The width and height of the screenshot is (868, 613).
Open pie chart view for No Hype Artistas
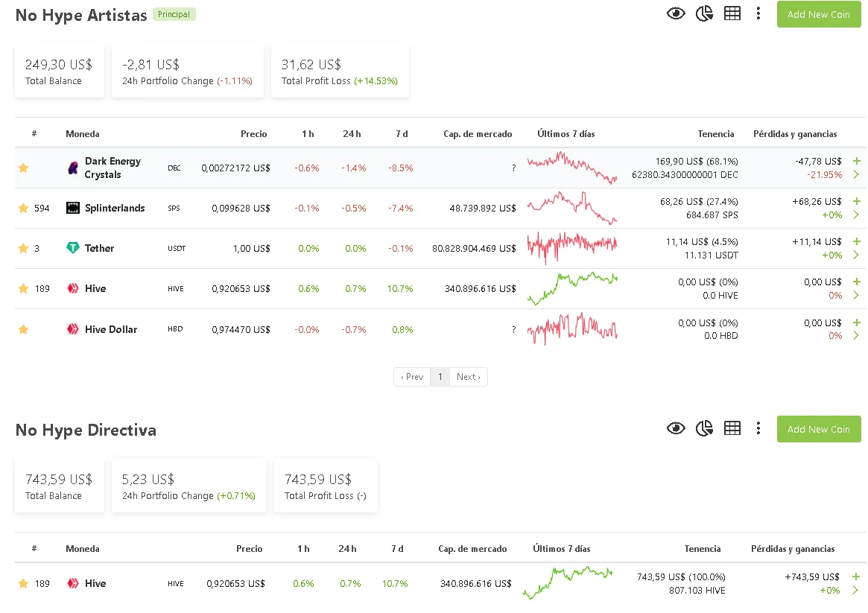click(704, 14)
